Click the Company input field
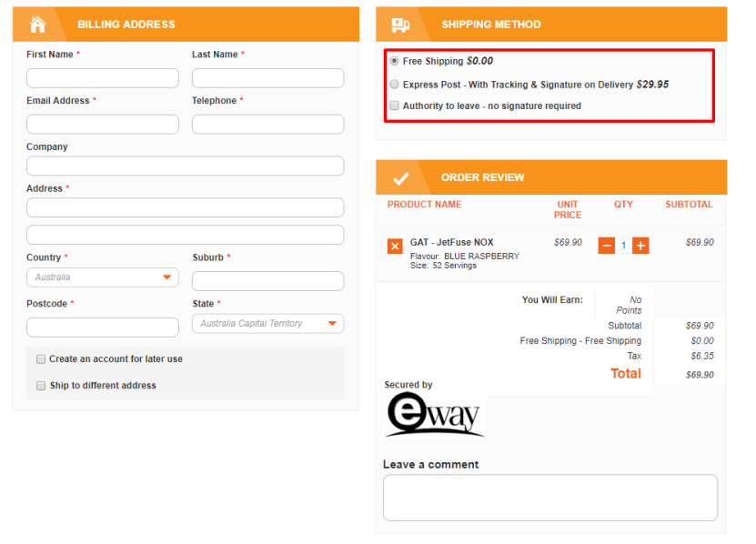The height and width of the screenshot is (544, 756). 186,166
